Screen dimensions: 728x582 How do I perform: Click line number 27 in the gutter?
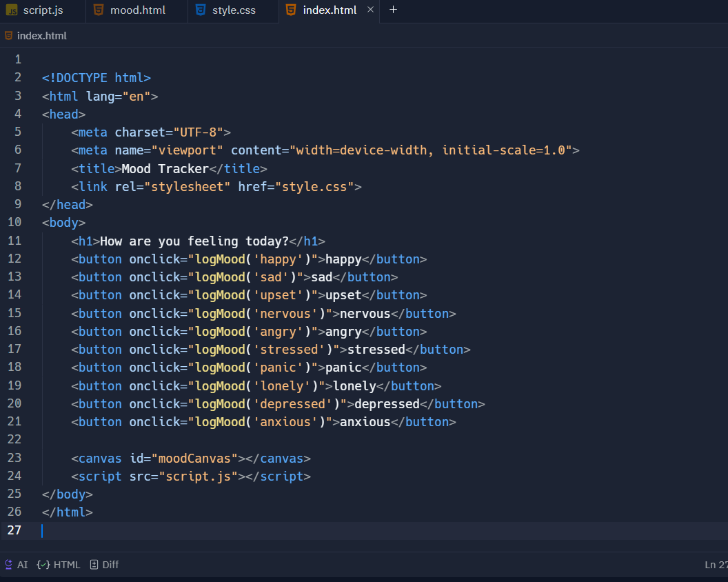[x=14, y=530]
